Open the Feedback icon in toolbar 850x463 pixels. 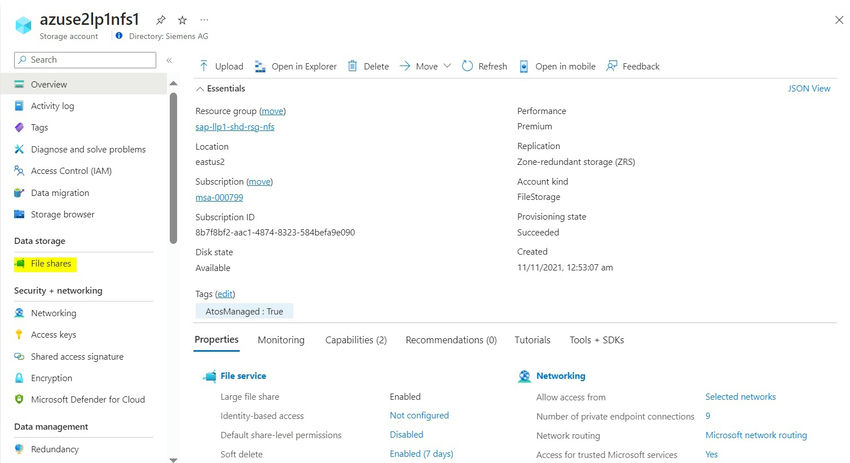coord(612,66)
